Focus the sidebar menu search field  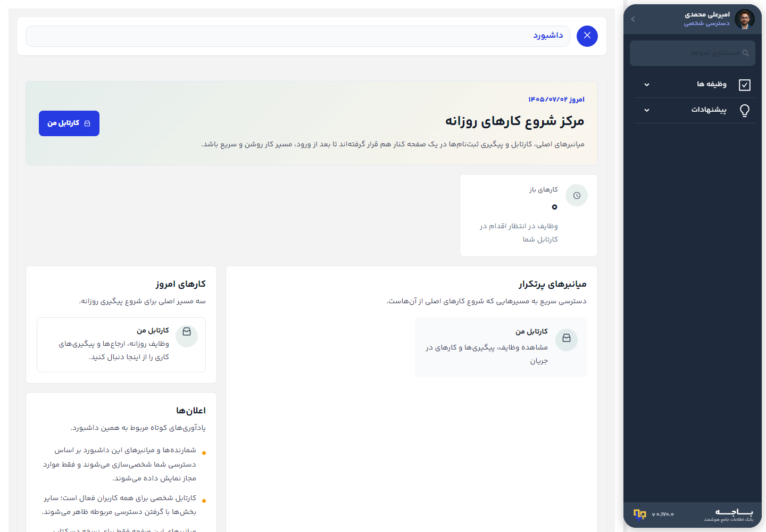(692, 53)
